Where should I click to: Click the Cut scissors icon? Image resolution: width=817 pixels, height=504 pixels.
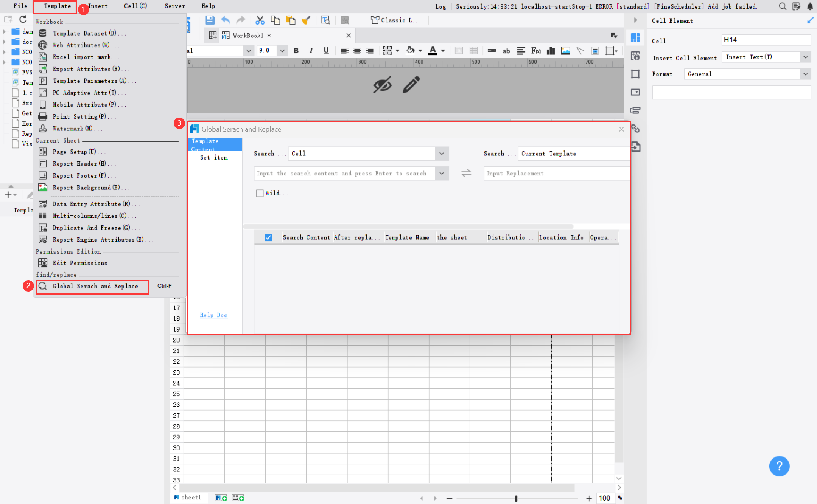coord(260,20)
